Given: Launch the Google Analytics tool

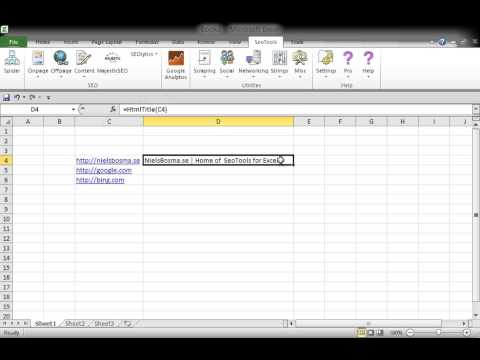Looking at the screenshot, I should click(176, 65).
